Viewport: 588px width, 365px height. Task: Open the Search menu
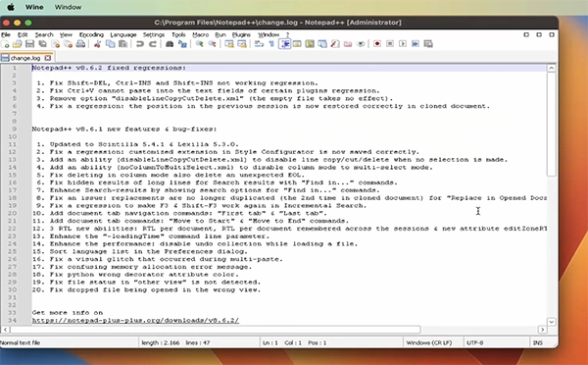coord(44,35)
